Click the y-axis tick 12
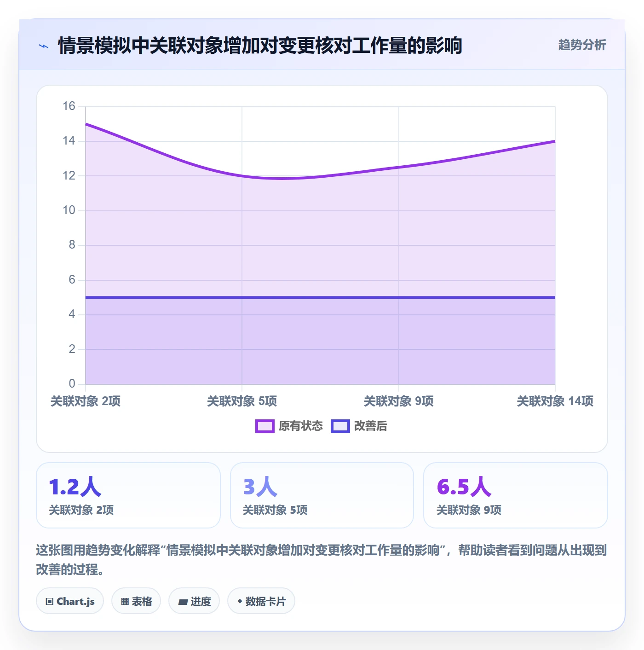 coord(69,175)
